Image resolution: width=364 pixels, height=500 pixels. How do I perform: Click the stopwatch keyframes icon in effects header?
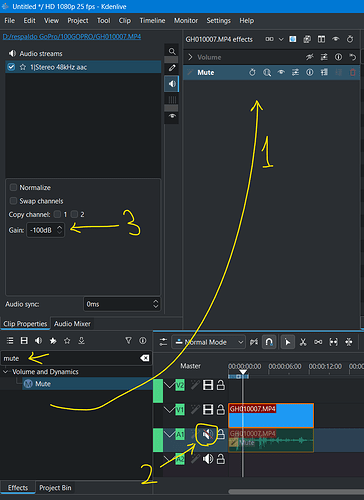350,39
